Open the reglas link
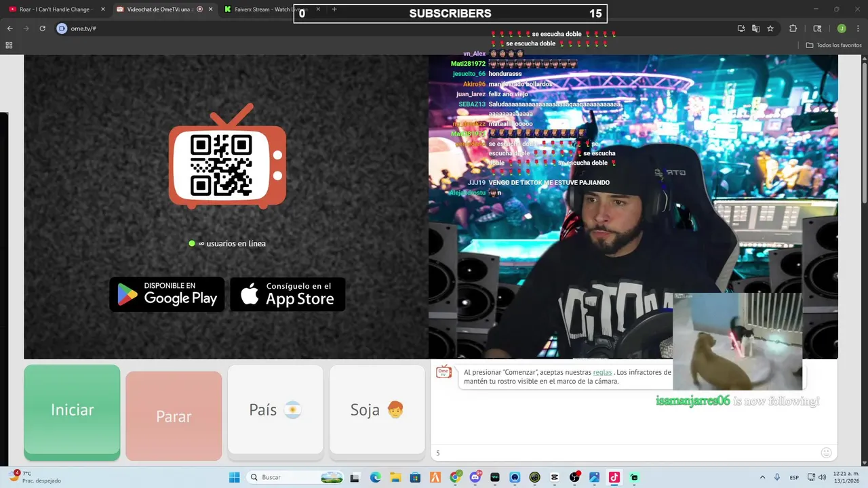The image size is (868, 488). coord(602,372)
